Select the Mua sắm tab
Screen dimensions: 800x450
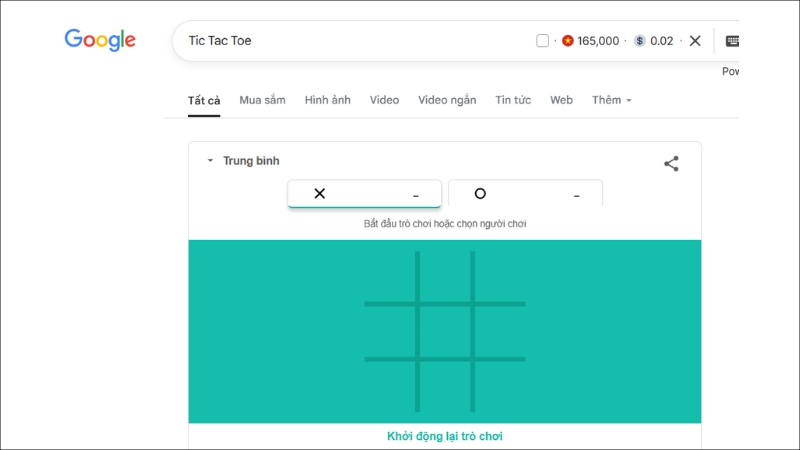262,100
